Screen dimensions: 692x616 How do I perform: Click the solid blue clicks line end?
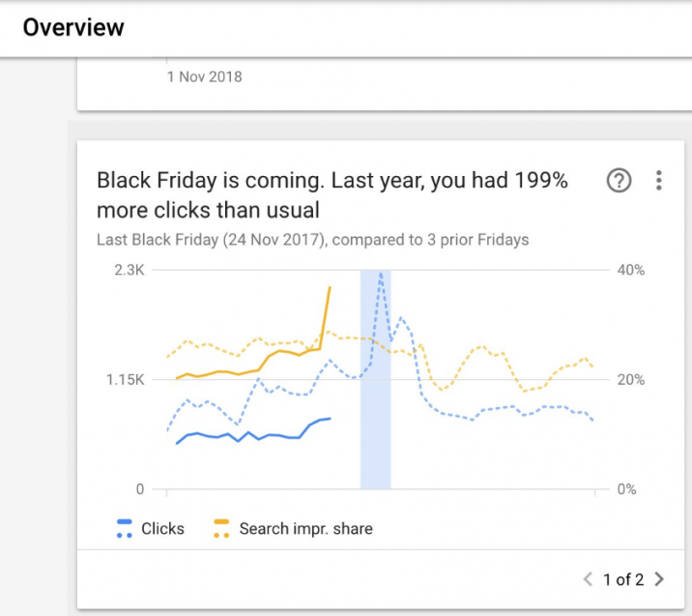(330, 418)
